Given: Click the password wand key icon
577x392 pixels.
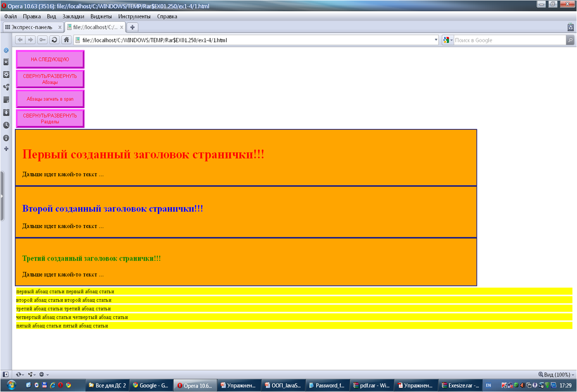Looking at the screenshot, I should coord(42,40).
